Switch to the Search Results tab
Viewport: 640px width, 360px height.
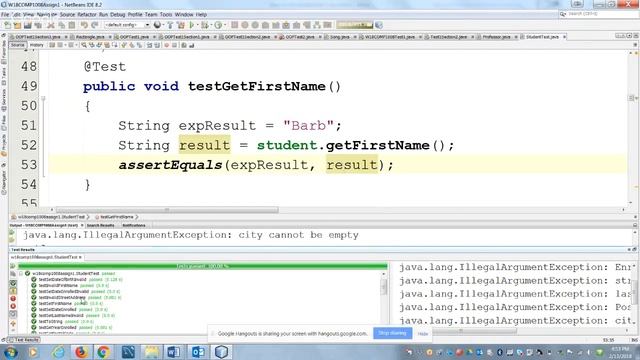pos(100,225)
